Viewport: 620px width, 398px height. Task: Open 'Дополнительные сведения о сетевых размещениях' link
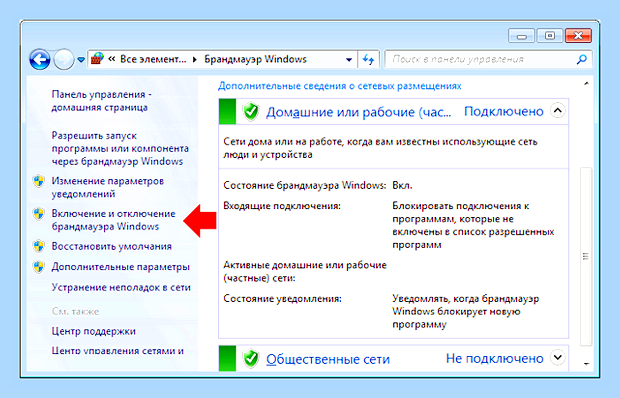tap(340, 86)
